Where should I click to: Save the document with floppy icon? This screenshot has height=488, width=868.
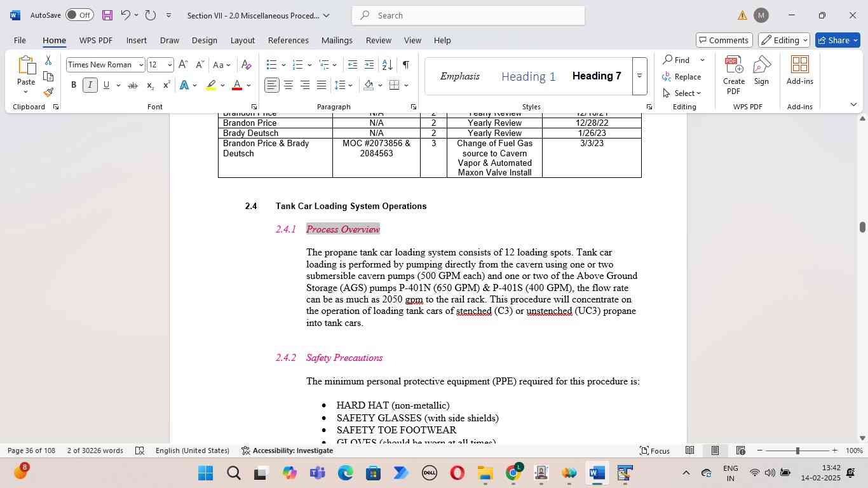107,15
